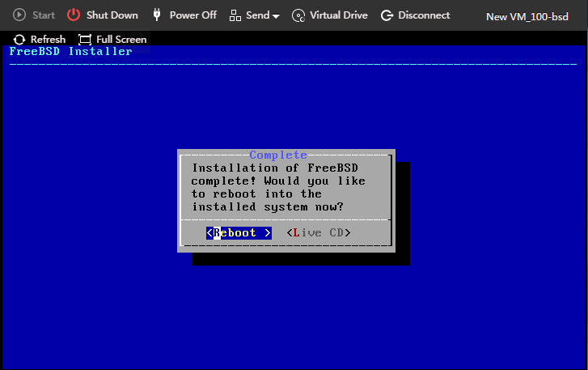Viewport: 588px width, 370px height.
Task: Click the Power Off label
Action: coord(193,15)
